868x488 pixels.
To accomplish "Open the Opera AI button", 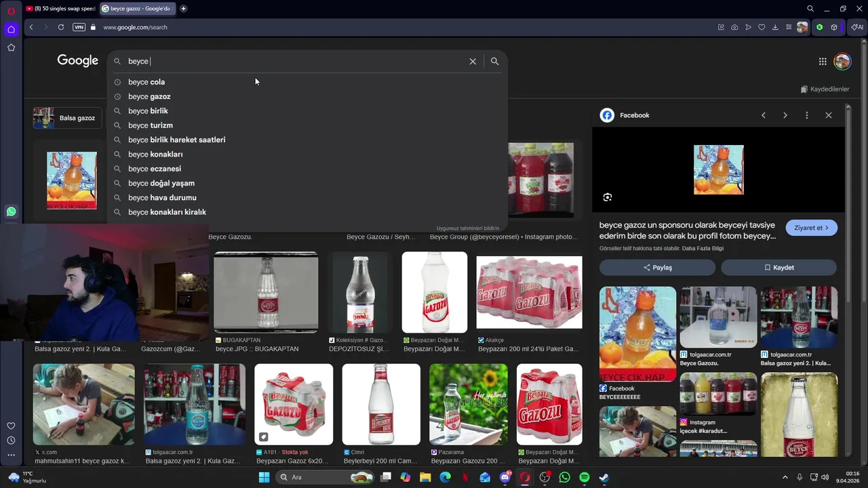I will tap(857, 27).
